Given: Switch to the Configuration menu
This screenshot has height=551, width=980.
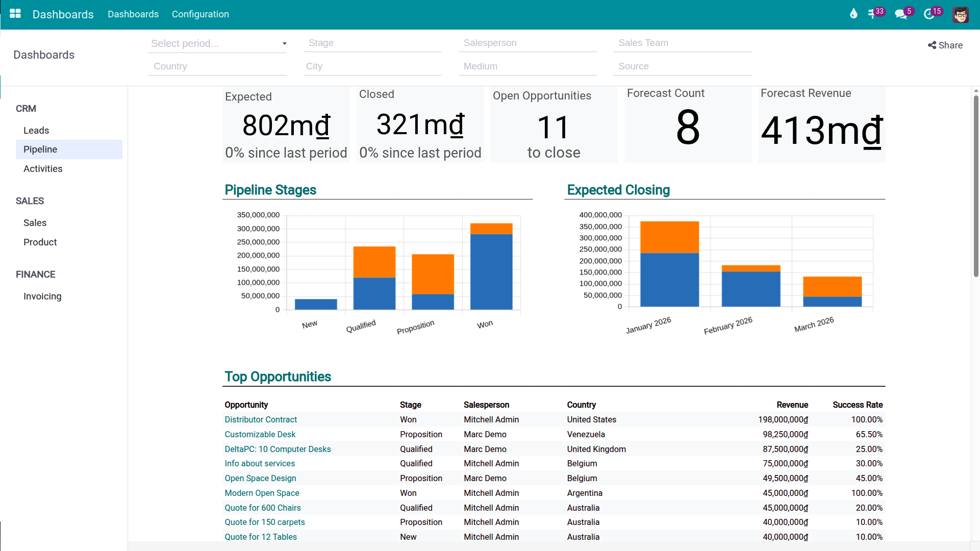Looking at the screenshot, I should coord(200,14).
